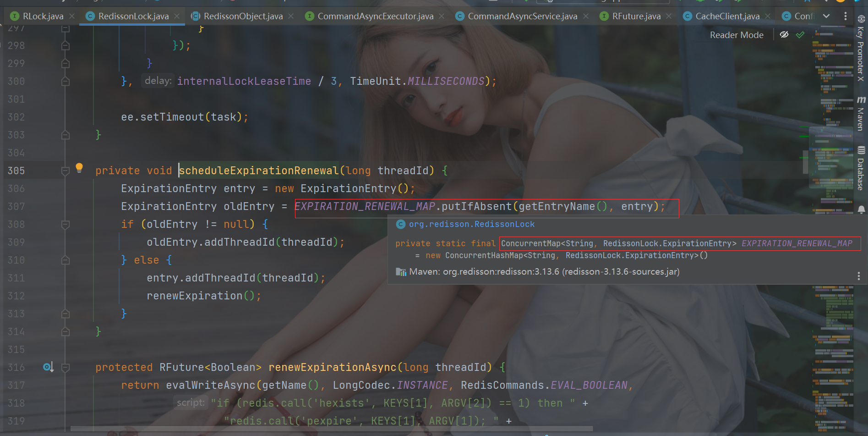Click the org.redisson.RedissonLock link in the popup
The width and height of the screenshot is (868, 436).
coord(471,224)
